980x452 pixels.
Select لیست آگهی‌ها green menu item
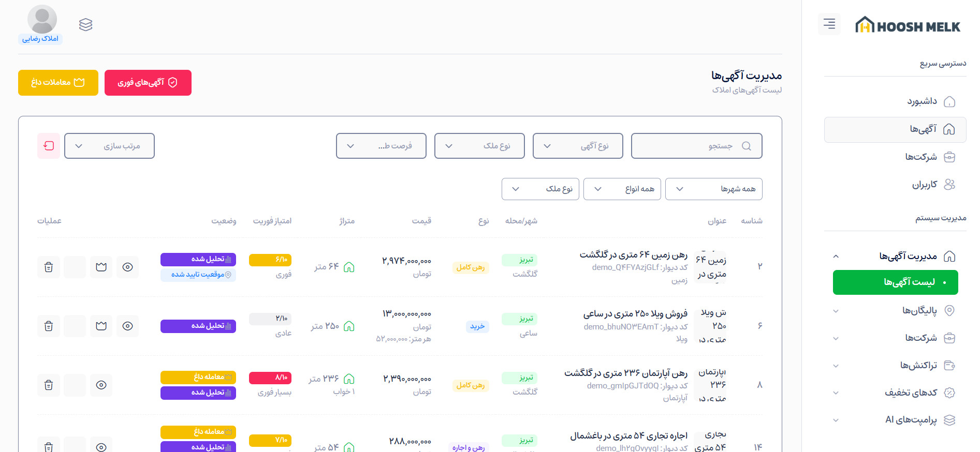pos(896,282)
